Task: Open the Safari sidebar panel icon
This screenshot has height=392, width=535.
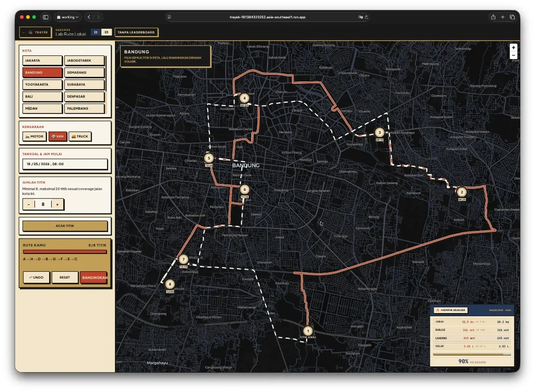Action: tap(45, 17)
